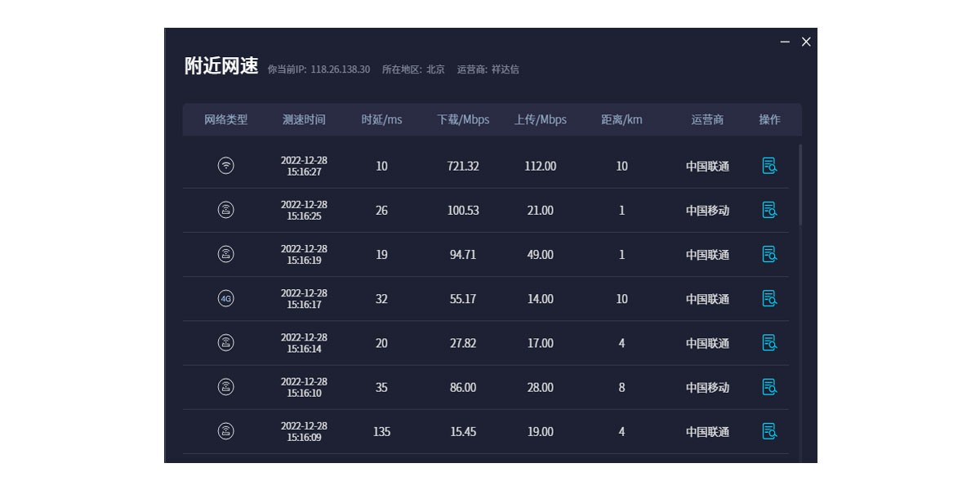Click the router icon in 15:16:25 row
980x490 pixels.
[x=226, y=210]
